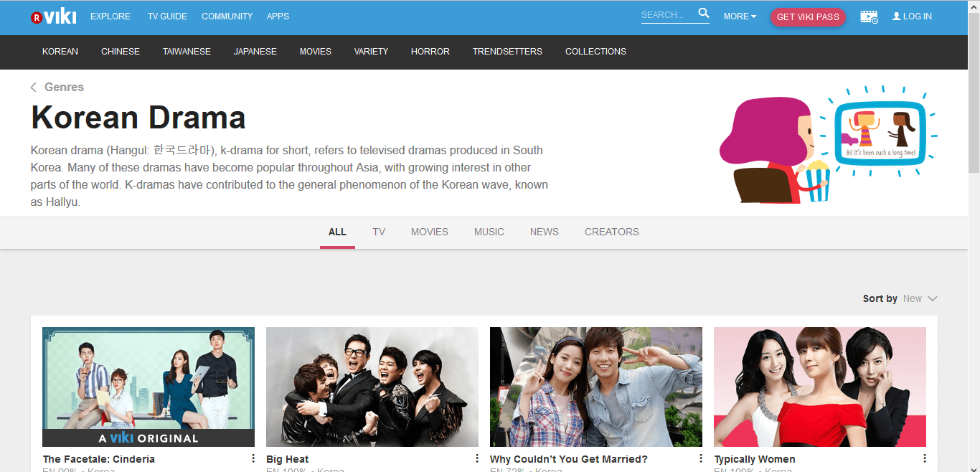The image size is (980, 472).
Task: Switch to the ALL tab
Action: point(337,232)
